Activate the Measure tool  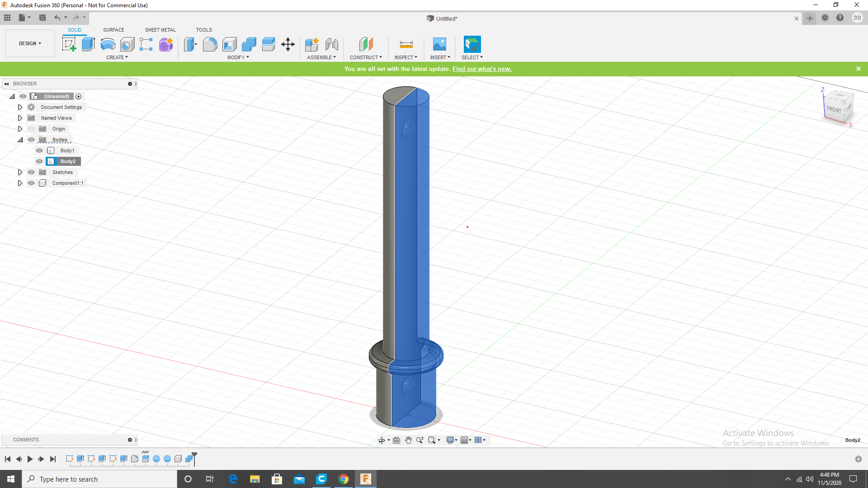tap(406, 44)
